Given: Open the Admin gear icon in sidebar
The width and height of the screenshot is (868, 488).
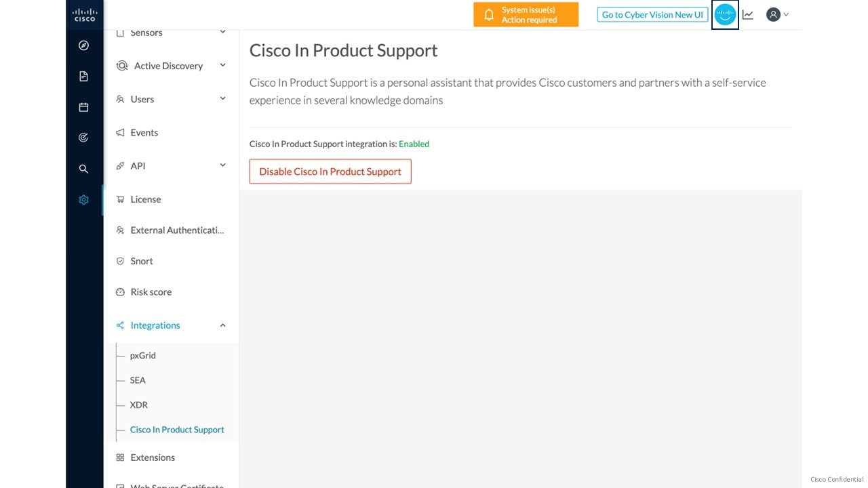Looking at the screenshot, I should click(x=83, y=200).
